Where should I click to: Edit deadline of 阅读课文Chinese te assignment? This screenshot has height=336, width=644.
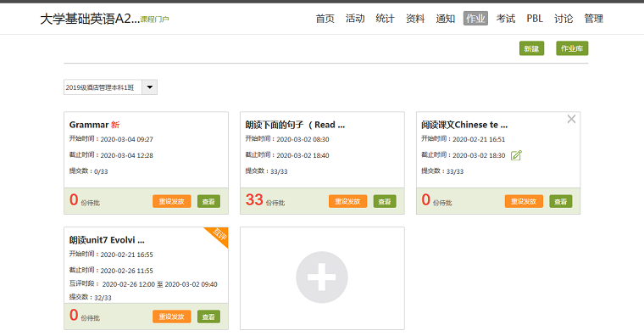tap(516, 155)
